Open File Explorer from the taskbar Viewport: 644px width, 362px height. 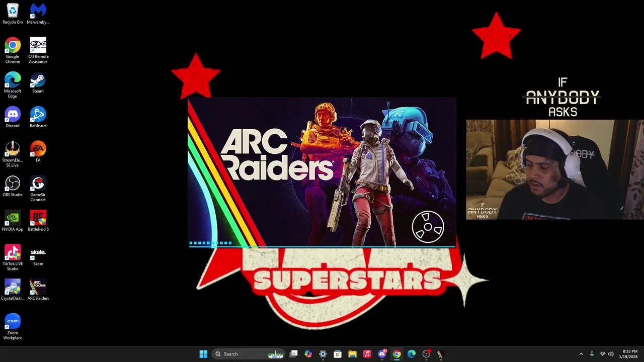point(352,354)
